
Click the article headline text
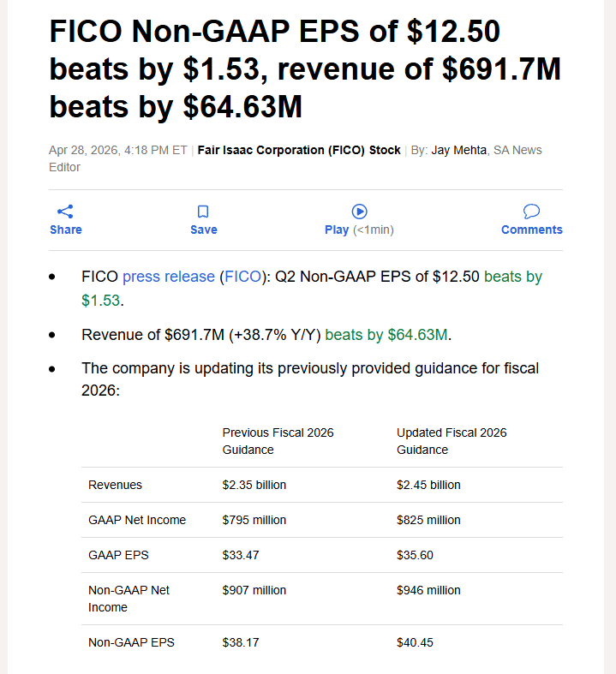click(305, 69)
